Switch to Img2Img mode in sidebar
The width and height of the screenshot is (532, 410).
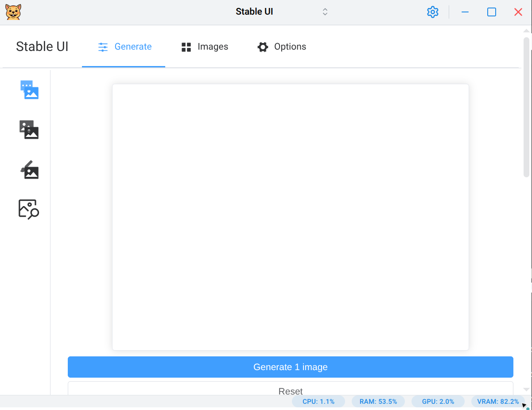click(29, 130)
